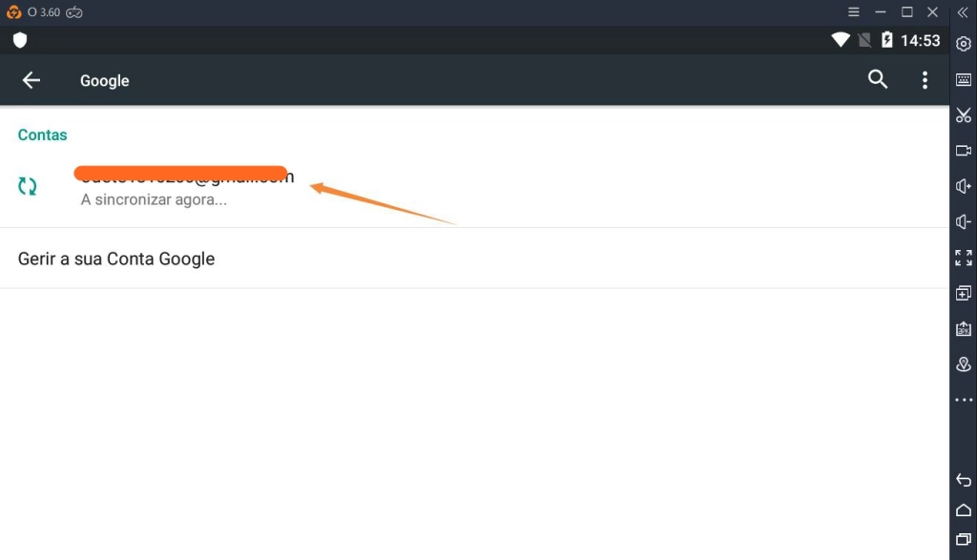Collapse the sidebar with double chevron
Viewport: 977px width, 560px height.
(963, 12)
